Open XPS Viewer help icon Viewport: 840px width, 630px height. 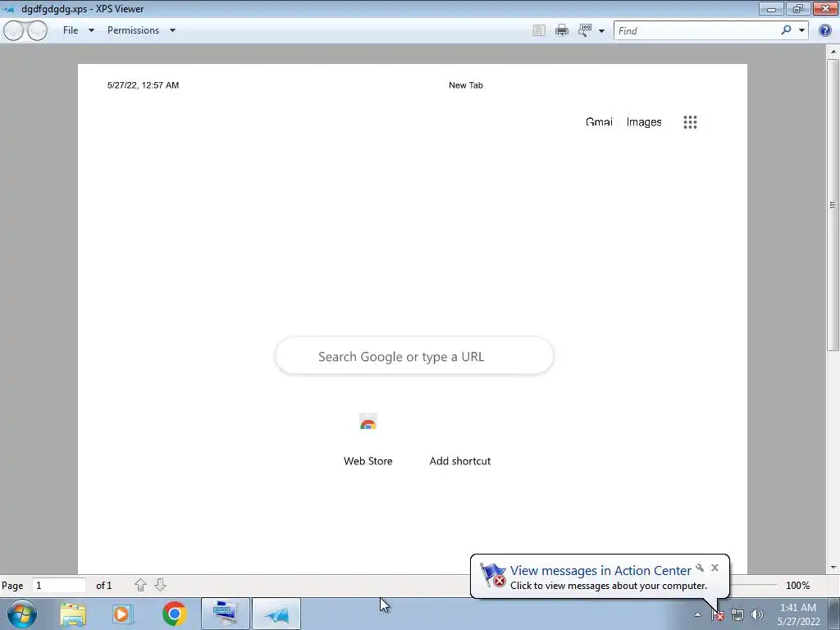tap(825, 30)
